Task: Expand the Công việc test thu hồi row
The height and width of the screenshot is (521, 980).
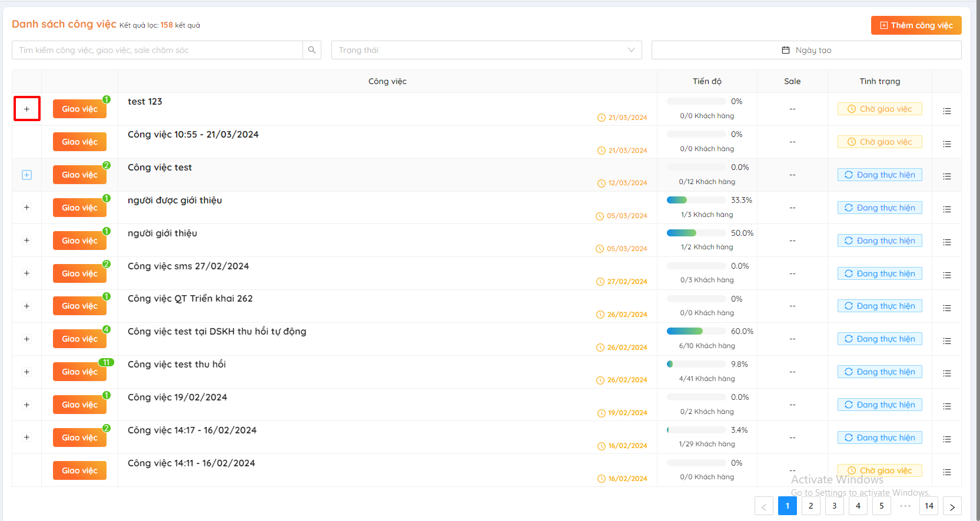Action: (x=26, y=372)
